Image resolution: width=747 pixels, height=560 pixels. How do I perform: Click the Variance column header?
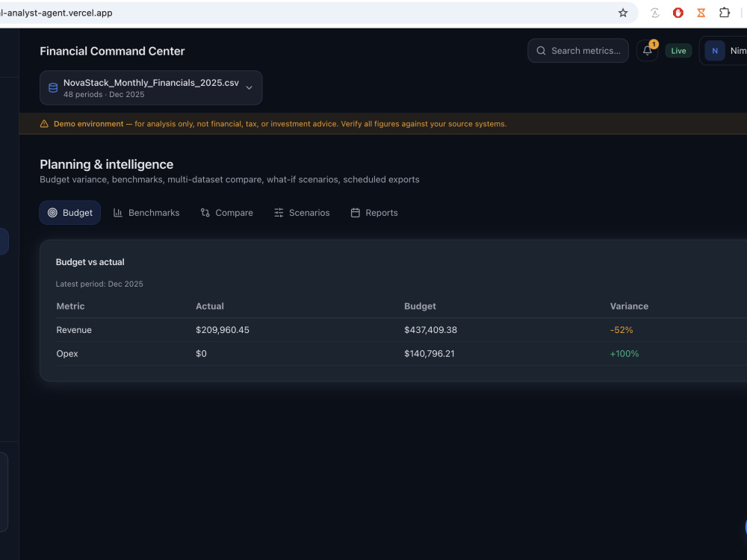tap(629, 306)
